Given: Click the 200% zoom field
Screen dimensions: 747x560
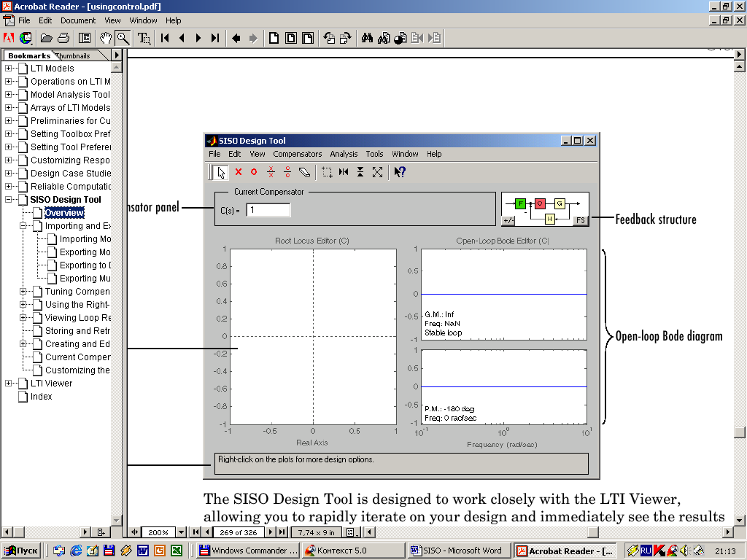Looking at the screenshot, I should click(158, 532).
